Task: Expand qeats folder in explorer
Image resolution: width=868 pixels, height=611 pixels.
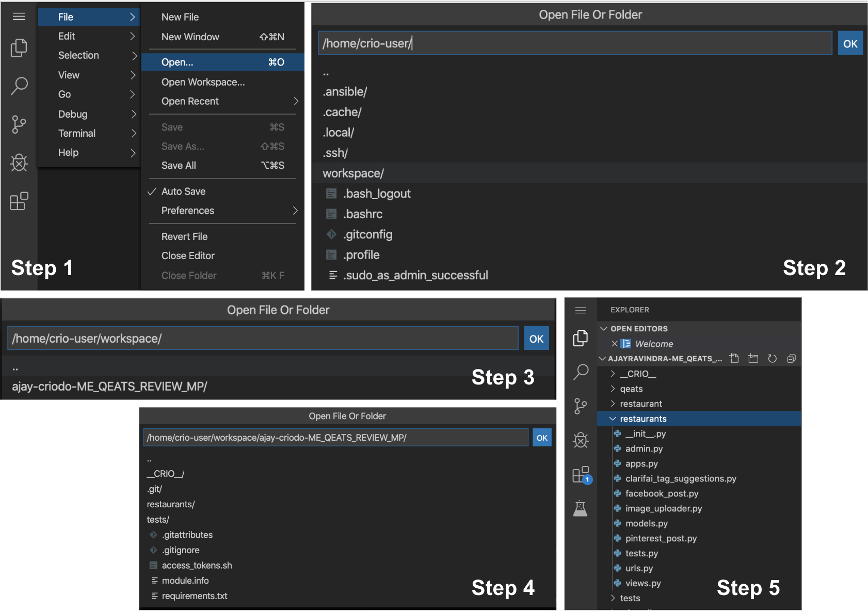Action: 699,389
